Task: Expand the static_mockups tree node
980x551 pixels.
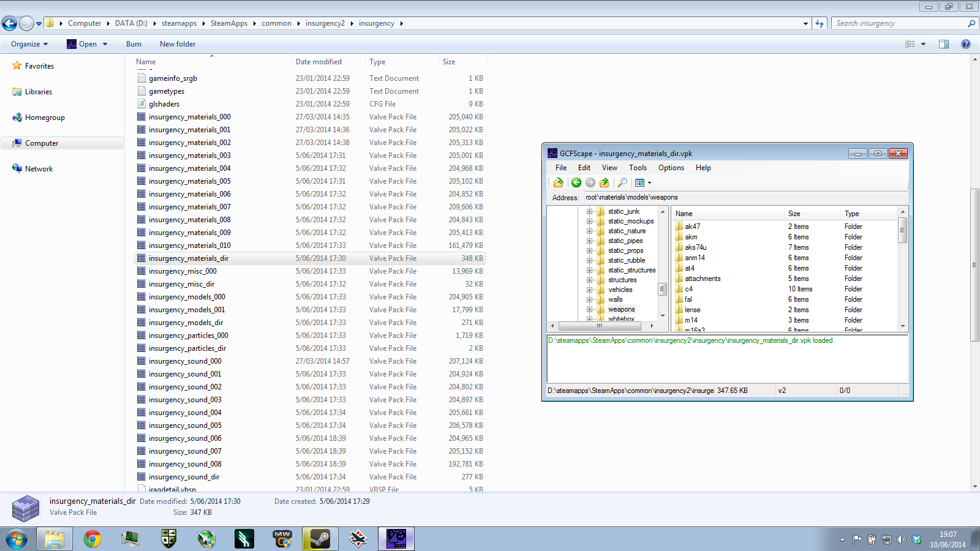Action: pos(589,221)
